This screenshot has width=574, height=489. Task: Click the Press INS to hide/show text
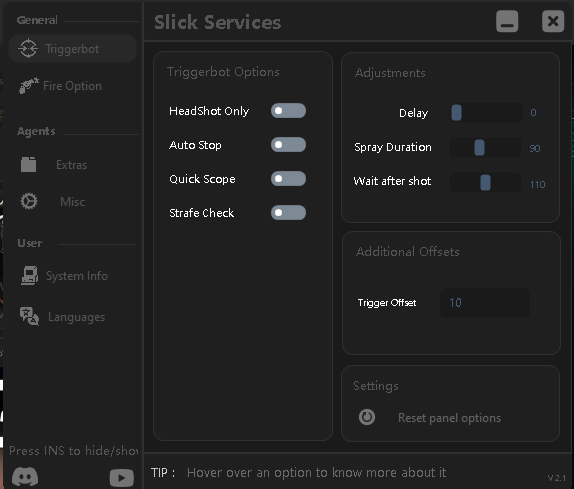(x=74, y=451)
